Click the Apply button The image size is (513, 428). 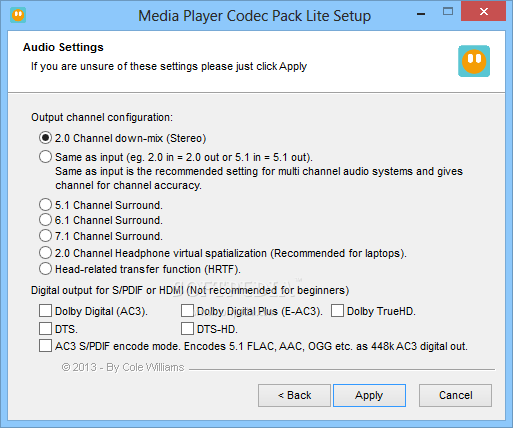pyautogui.click(x=369, y=395)
